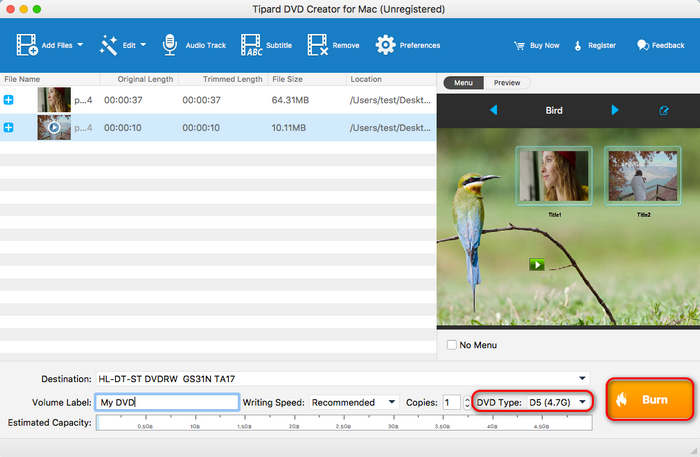This screenshot has width=700, height=457.
Task: Open the DVD Type dropdown
Action: (x=558, y=403)
